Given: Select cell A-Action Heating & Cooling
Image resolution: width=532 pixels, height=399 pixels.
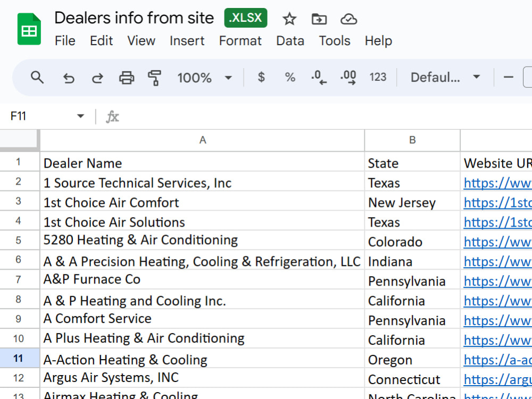Looking at the screenshot, I should 203,359.
